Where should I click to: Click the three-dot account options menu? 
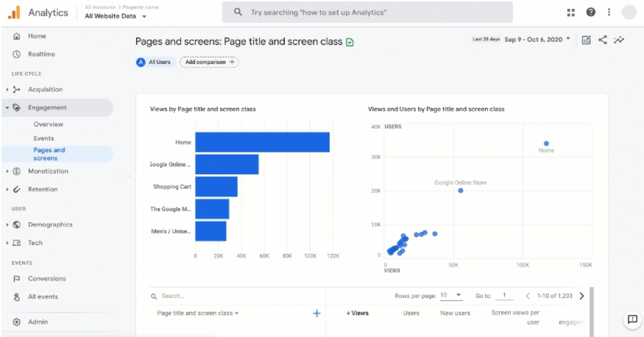(609, 12)
